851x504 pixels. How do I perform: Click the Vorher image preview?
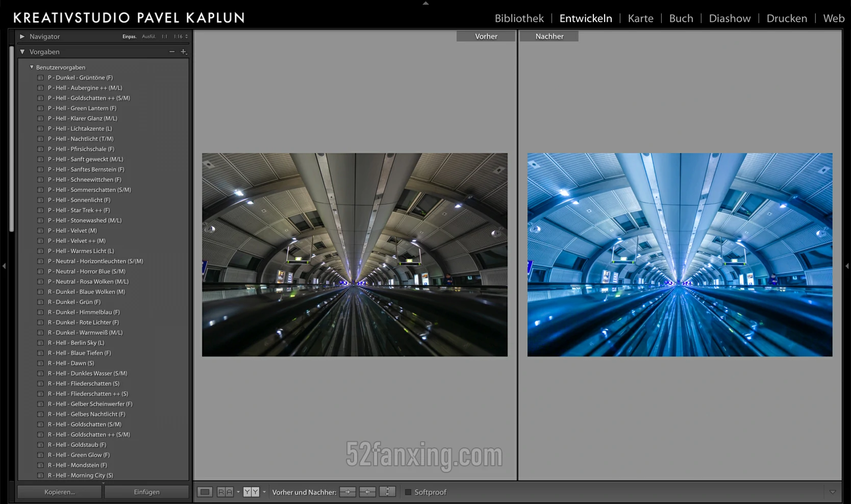coord(355,255)
